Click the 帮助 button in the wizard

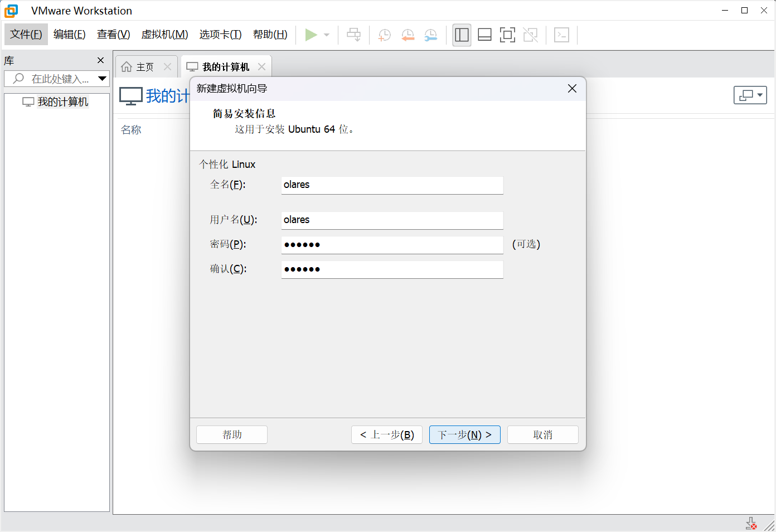[x=232, y=435]
